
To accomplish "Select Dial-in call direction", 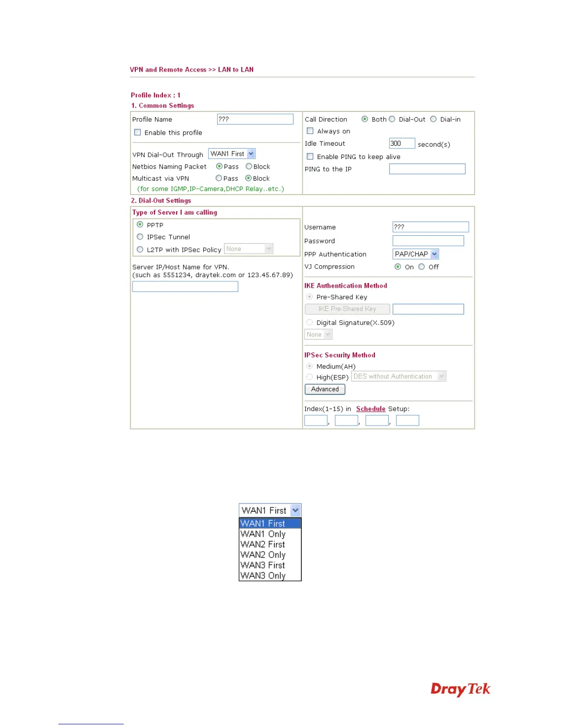I will coord(433,119).
